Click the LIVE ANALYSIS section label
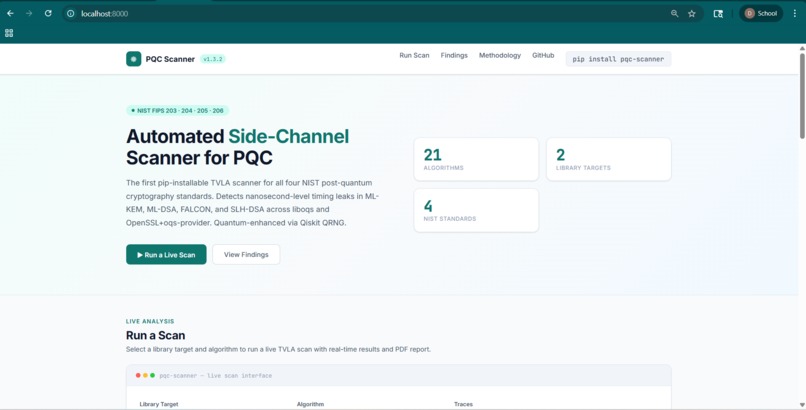The image size is (806, 410). click(x=150, y=321)
